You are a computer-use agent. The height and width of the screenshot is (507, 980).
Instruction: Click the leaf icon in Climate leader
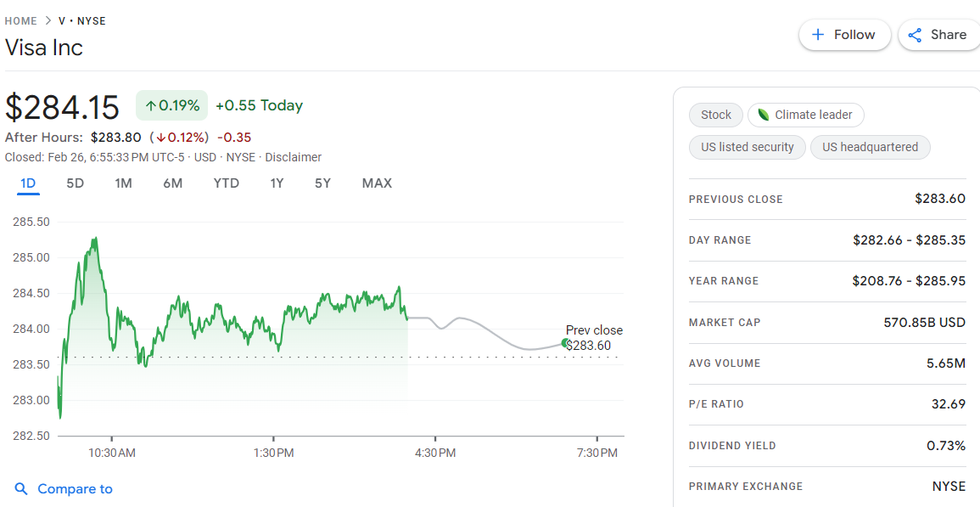point(763,115)
